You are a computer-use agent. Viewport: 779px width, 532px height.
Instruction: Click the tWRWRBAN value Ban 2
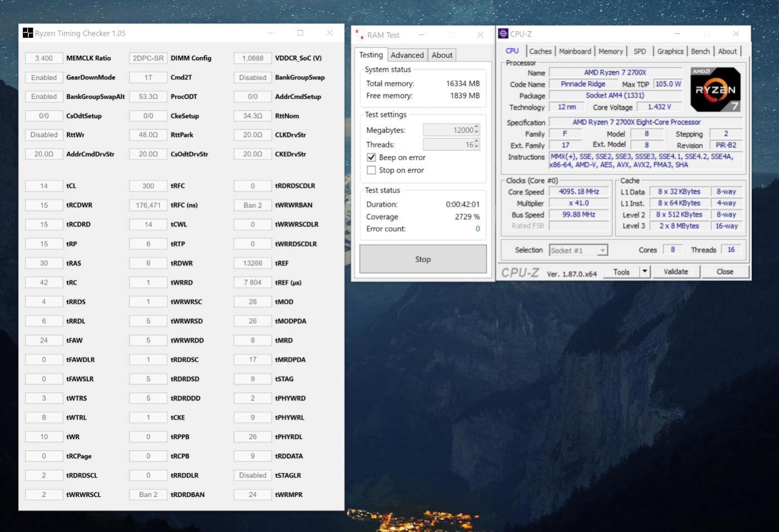[253, 205]
